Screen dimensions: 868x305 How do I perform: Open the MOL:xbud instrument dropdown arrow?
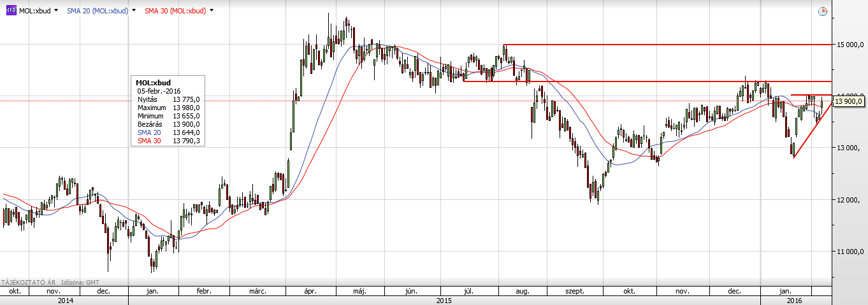click(x=56, y=11)
